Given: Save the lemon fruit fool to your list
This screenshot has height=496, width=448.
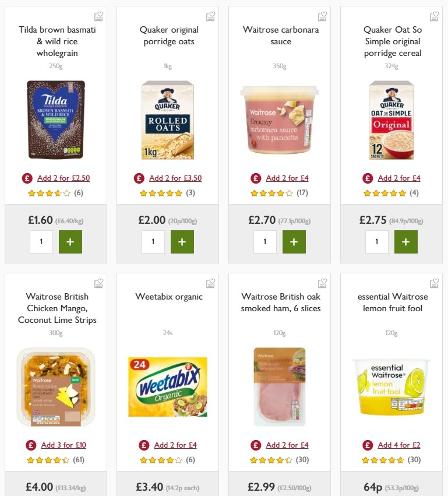Looking at the screenshot, I should point(435,283).
